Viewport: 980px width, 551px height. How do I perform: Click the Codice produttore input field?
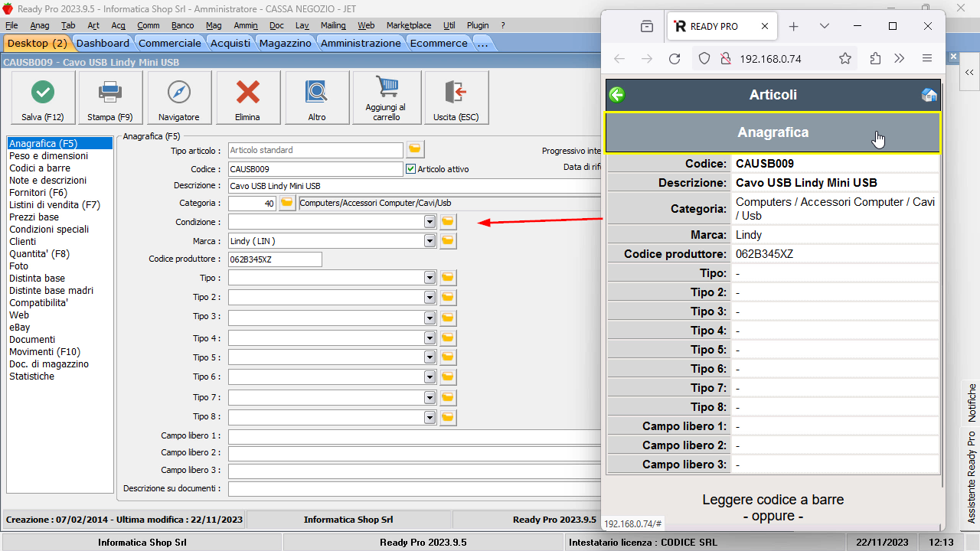275,259
